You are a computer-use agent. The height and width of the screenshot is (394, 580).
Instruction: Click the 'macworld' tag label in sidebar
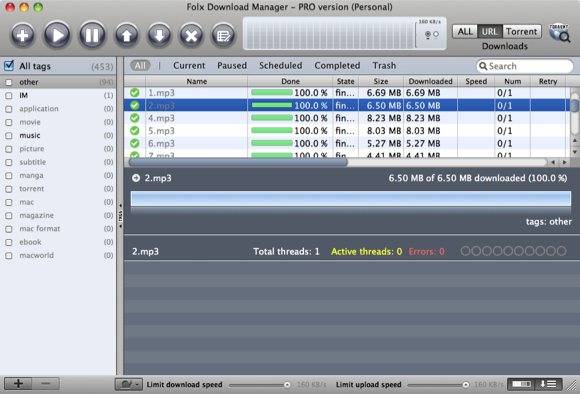36,255
